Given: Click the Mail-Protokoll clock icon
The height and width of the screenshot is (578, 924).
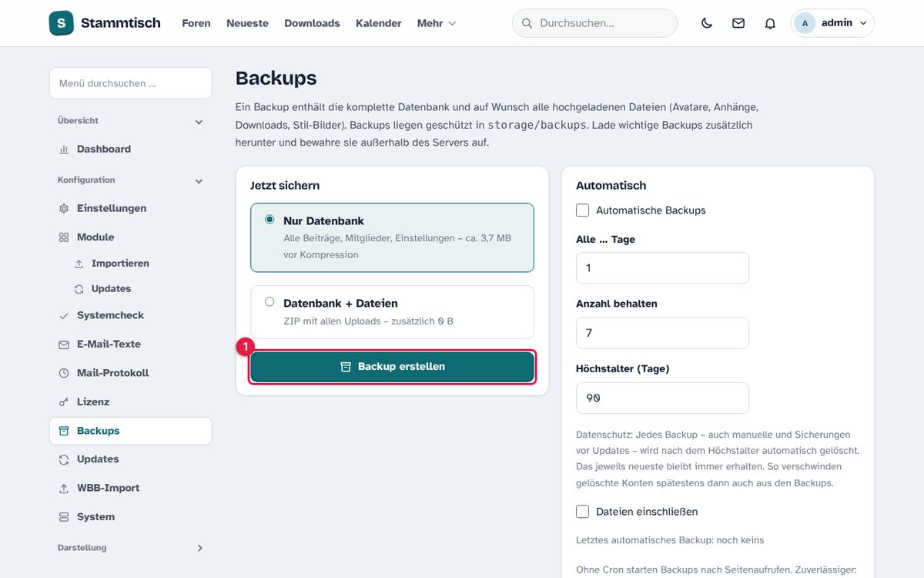Looking at the screenshot, I should (x=64, y=373).
